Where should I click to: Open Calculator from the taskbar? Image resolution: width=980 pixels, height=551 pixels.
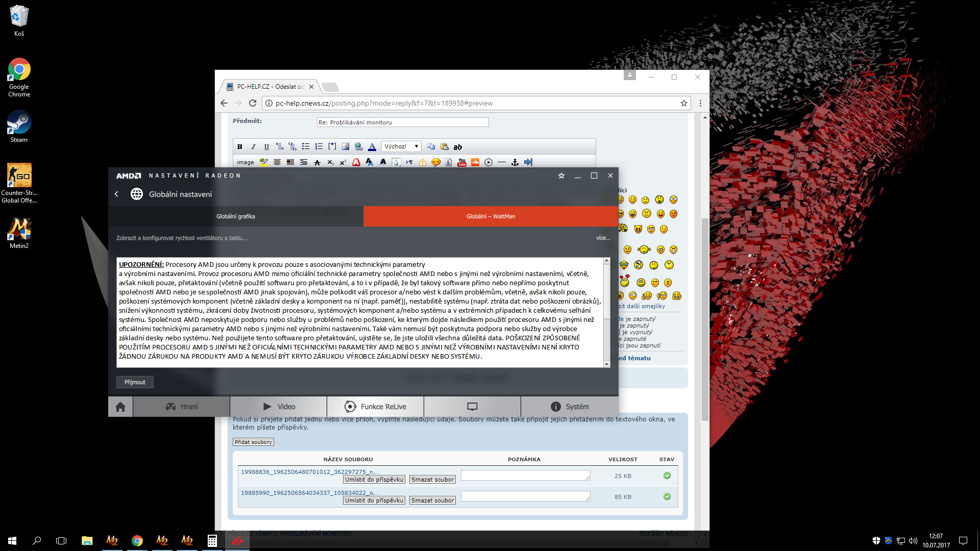coord(212,541)
